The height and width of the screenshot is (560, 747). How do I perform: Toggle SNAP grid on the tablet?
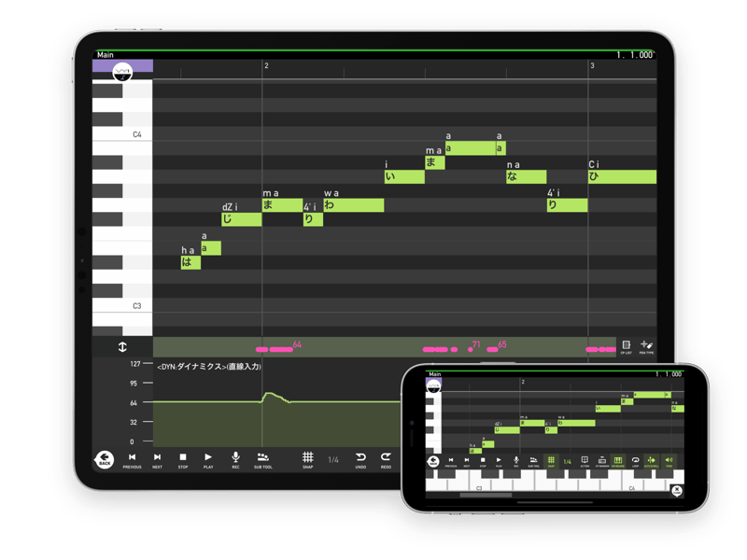click(308, 460)
